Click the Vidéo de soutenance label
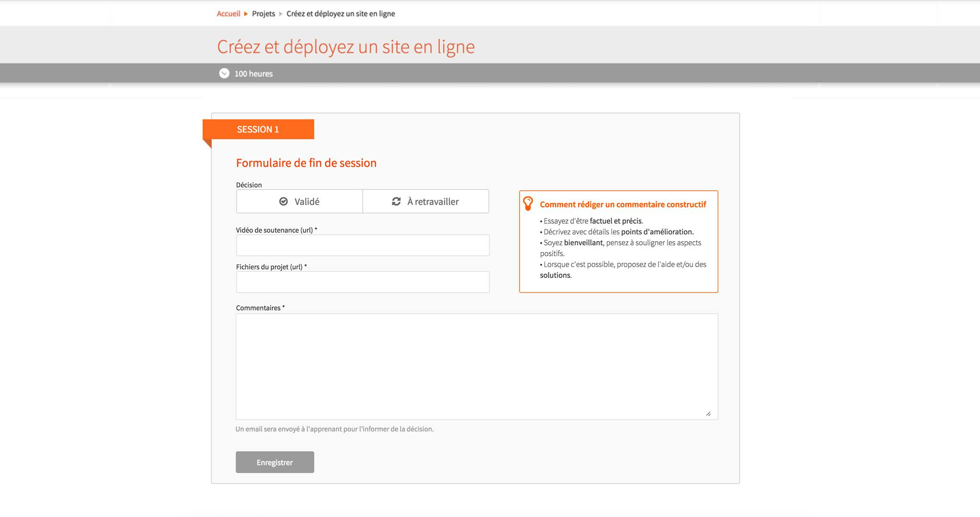The width and height of the screenshot is (980, 517). pyautogui.click(x=277, y=230)
